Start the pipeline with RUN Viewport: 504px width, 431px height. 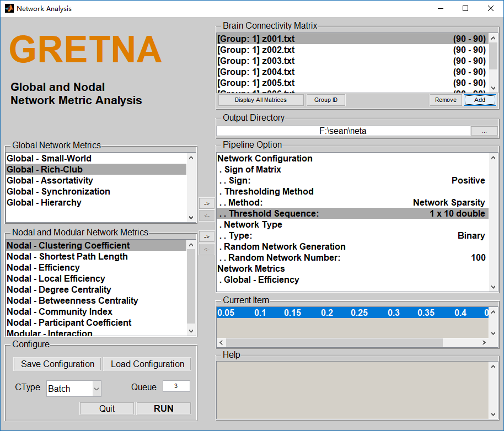tap(164, 408)
